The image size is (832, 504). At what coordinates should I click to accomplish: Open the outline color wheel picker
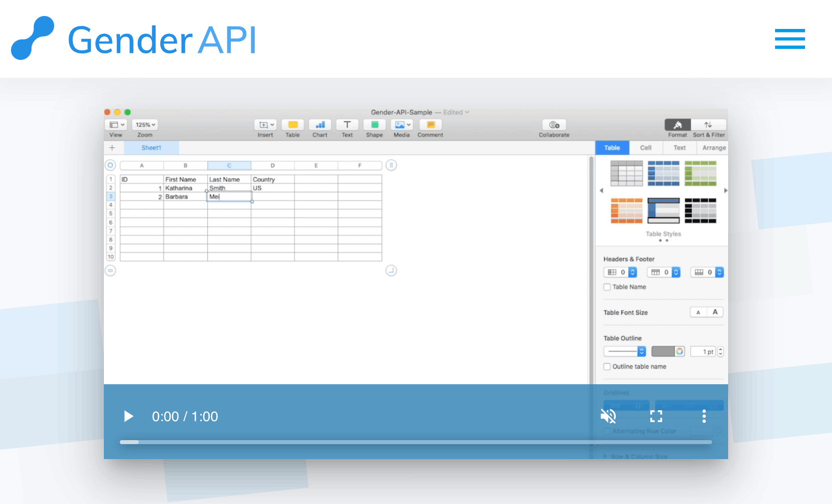680,352
